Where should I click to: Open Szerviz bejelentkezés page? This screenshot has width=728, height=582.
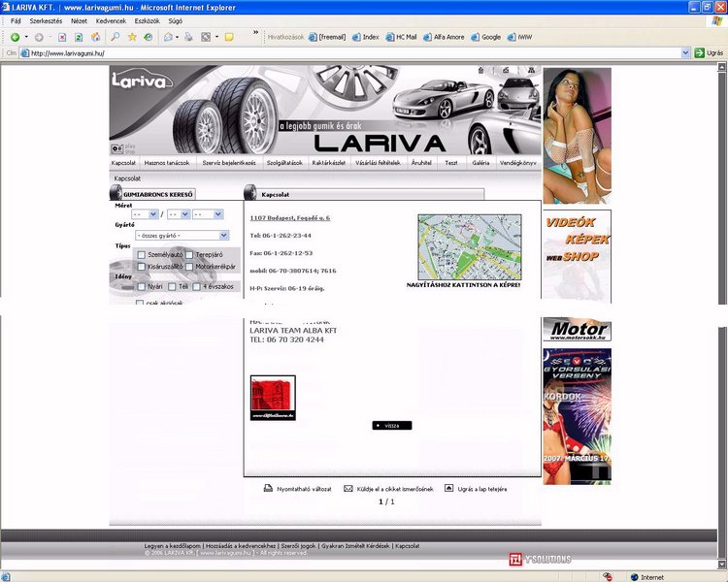[229, 163]
